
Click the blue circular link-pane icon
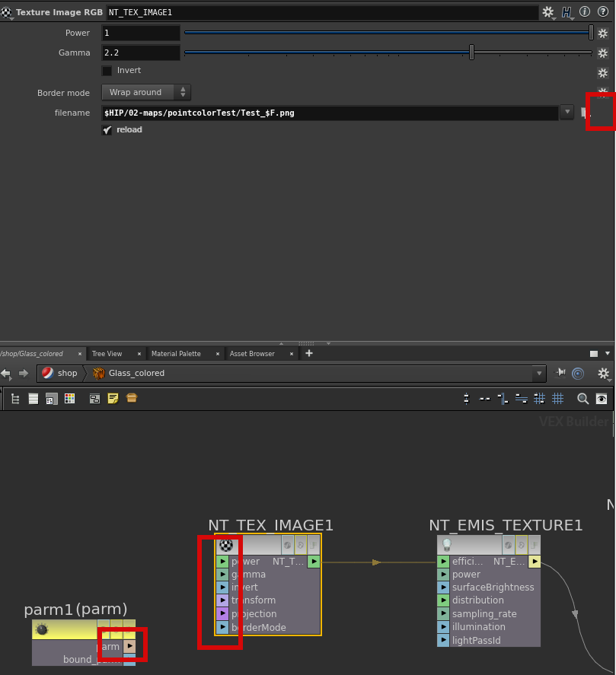[x=578, y=373]
